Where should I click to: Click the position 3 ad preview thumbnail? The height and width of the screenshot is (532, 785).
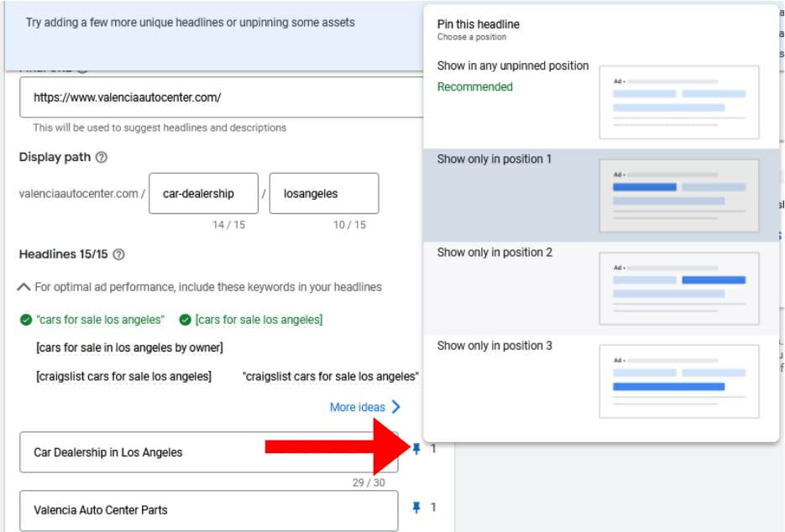click(678, 381)
